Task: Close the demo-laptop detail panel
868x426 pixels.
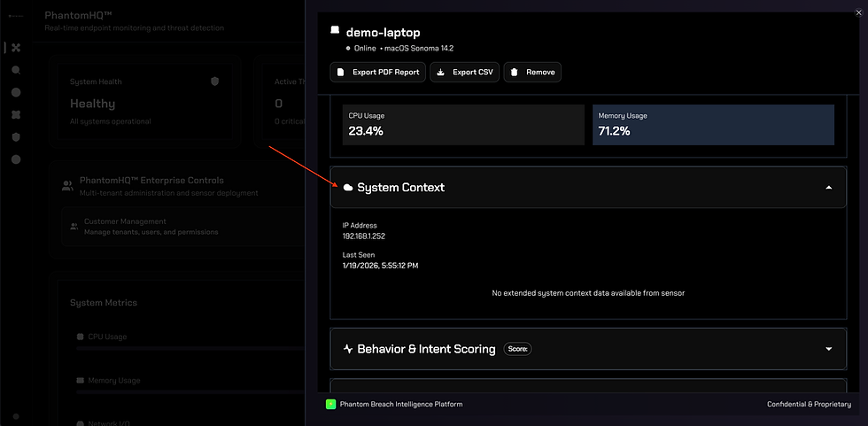Action: point(857,11)
